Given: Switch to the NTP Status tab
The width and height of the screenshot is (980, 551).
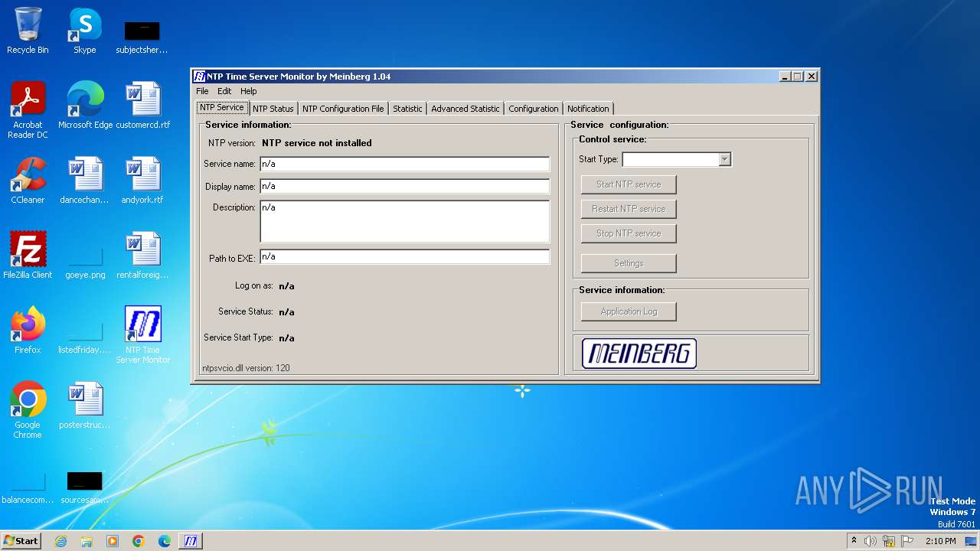Looking at the screenshot, I should click(273, 109).
